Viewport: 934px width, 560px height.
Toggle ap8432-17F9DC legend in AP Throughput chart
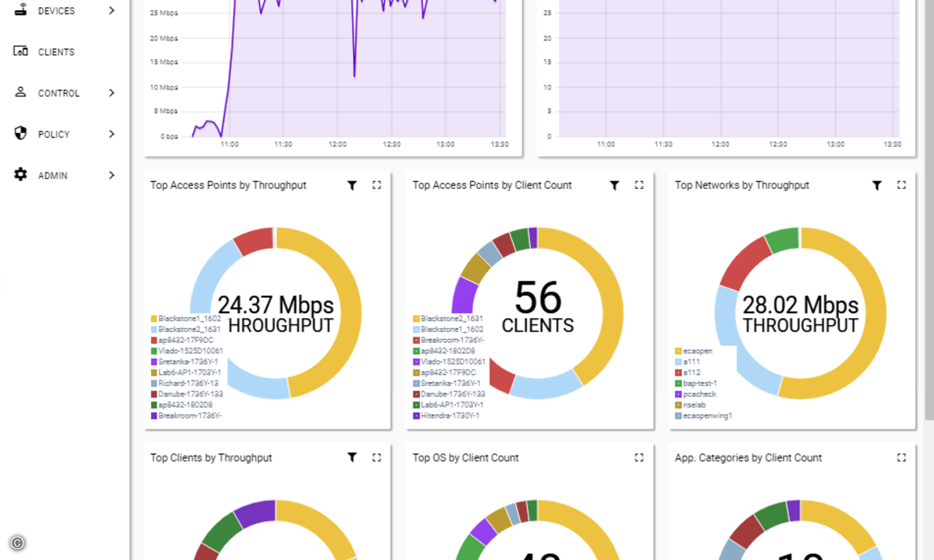pyautogui.click(x=182, y=340)
